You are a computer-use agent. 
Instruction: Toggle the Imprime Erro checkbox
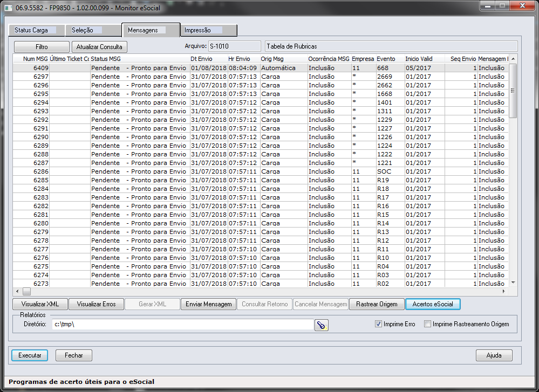coord(378,324)
